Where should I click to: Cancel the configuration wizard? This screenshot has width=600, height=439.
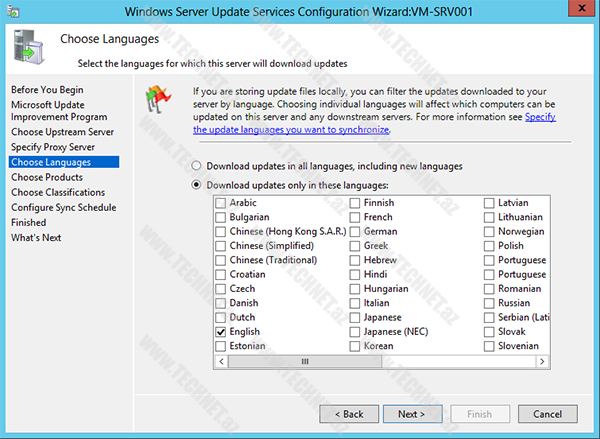(x=548, y=414)
